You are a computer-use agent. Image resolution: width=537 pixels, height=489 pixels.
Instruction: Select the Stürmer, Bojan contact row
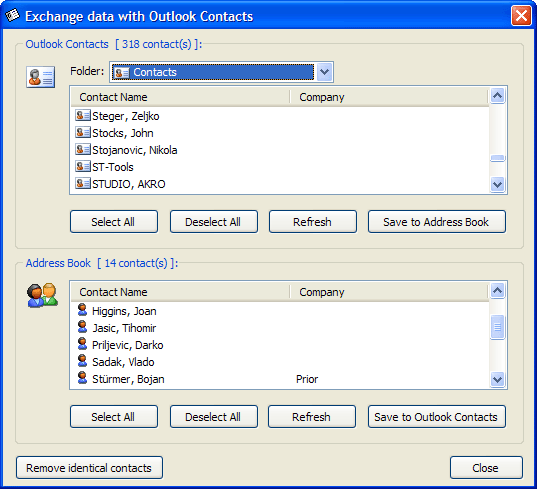pyautogui.click(x=280, y=379)
